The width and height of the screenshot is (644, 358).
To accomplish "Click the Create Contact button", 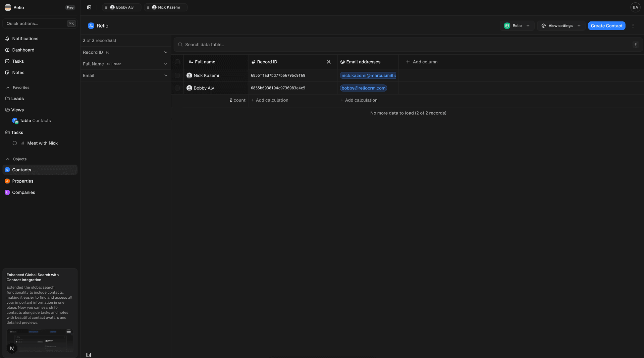I will tap(606, 25).
